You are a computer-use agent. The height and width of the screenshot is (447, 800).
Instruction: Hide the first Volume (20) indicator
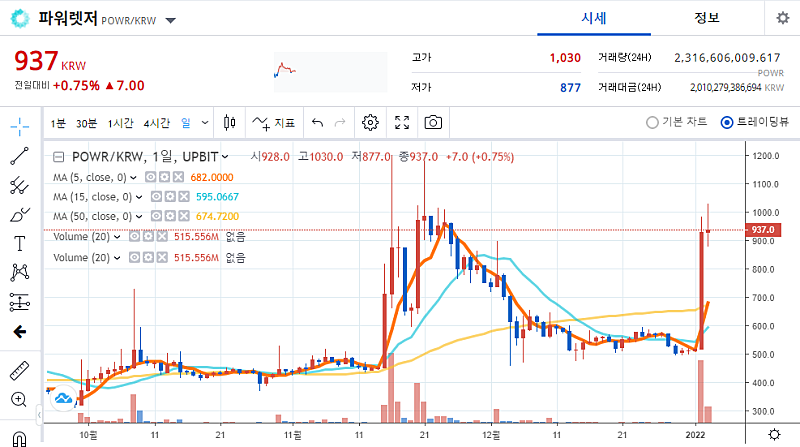pos(134,237)
